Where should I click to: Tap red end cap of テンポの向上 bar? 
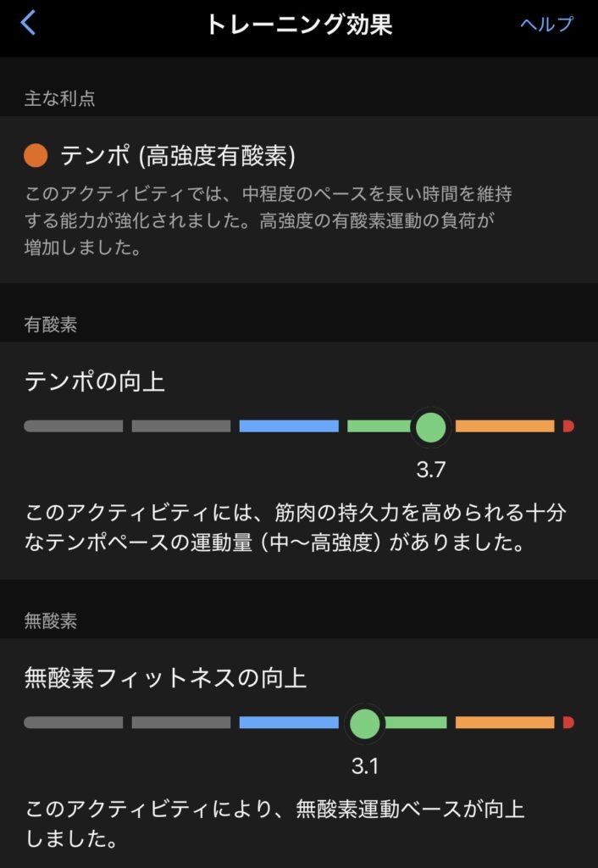click(568, 426)
